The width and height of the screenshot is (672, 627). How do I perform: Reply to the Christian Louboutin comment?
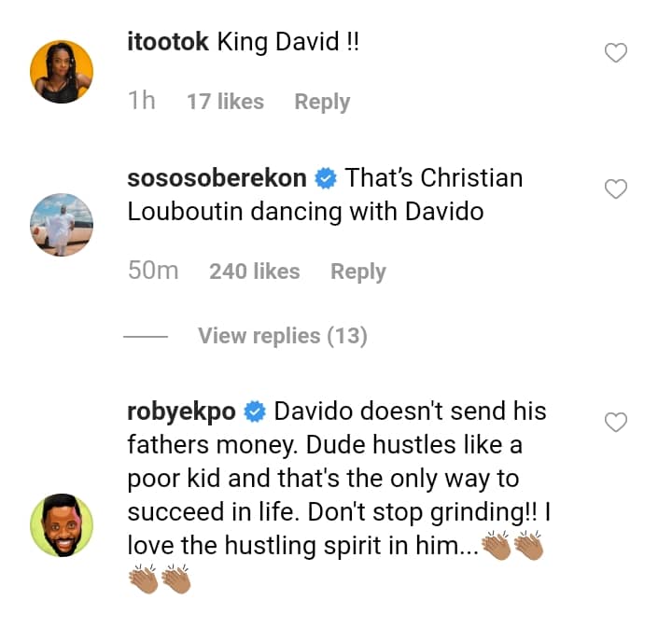(357, 272)
